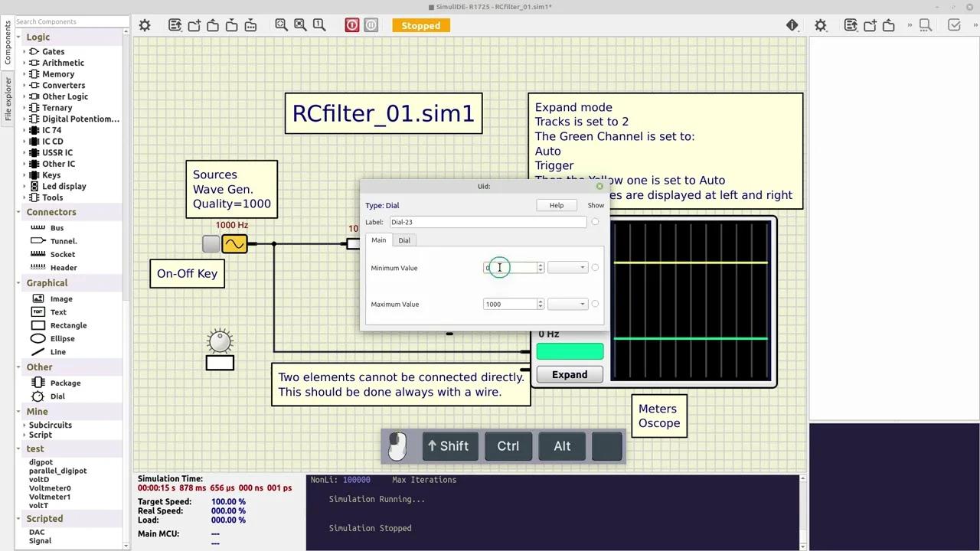Click the red power simulation button
Screen dimensions: 980x551
tap(352, 25)
